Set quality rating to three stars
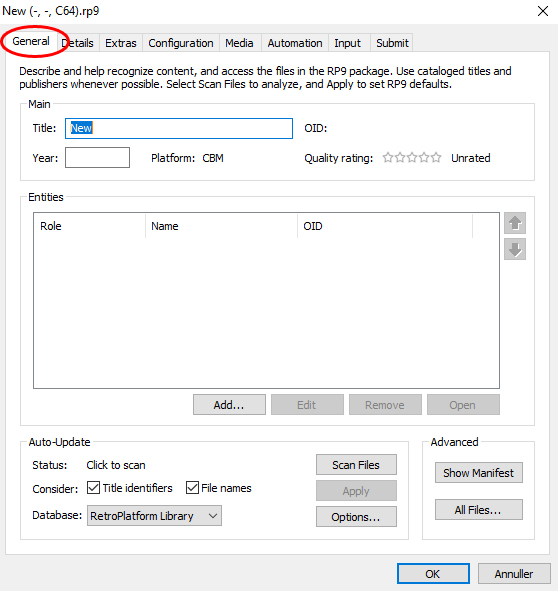This screenshot has width=558, height=591. [412, 157]
